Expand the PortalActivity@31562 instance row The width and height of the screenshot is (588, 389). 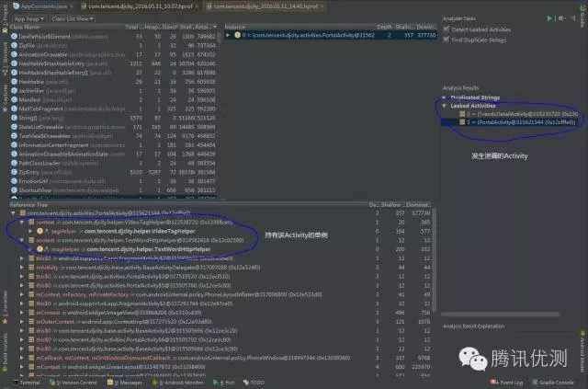coord(228,35)
